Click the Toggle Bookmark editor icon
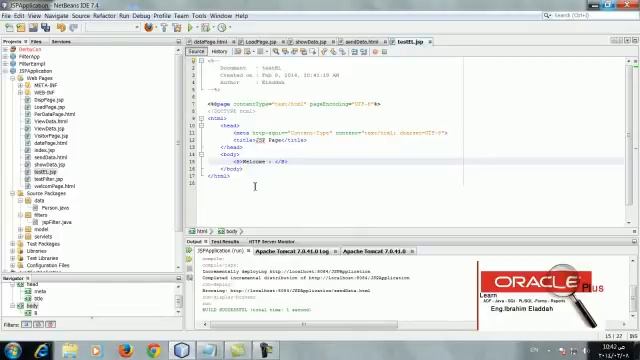 [342, 52]
